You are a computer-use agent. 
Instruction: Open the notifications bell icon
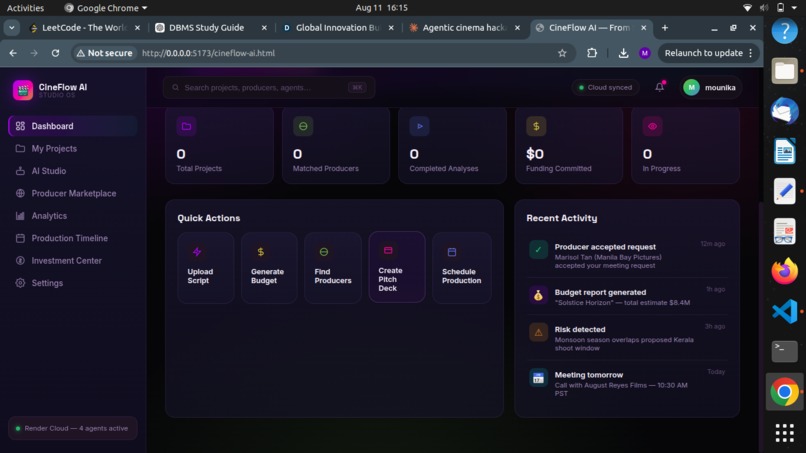660,87
